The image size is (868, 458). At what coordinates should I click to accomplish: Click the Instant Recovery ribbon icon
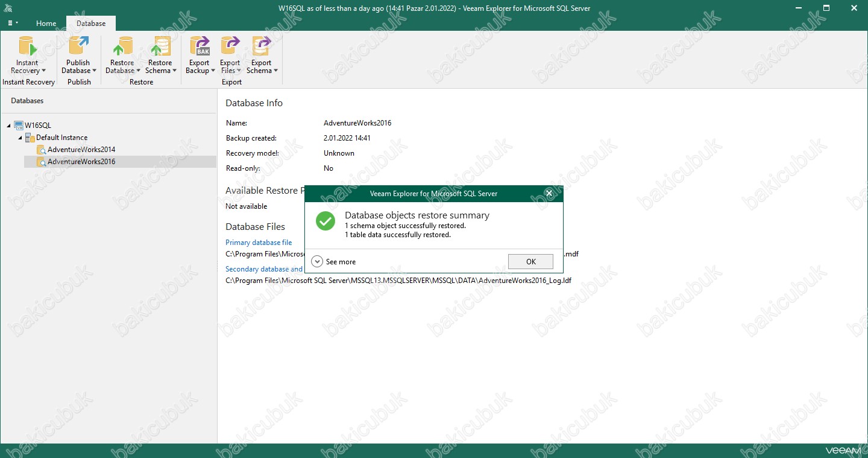click(x=28, y=46)
